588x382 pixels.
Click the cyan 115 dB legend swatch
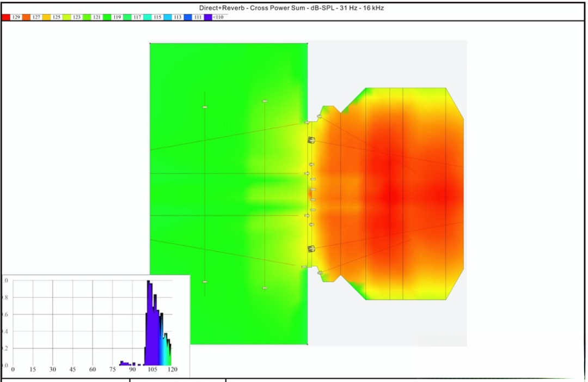148,17
